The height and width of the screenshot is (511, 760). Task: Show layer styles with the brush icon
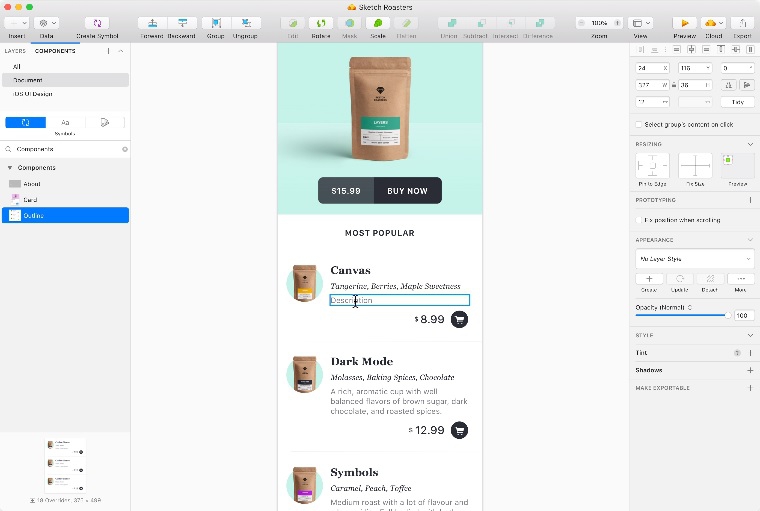coord(105,123)
